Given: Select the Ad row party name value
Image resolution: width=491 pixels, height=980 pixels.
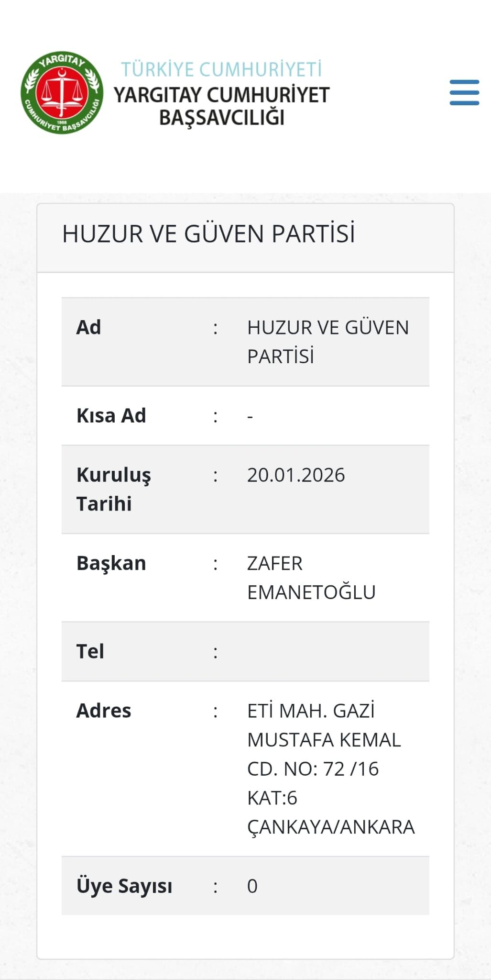Looking at the screenshot, I should pyautogui.click(x=328, y=342).
